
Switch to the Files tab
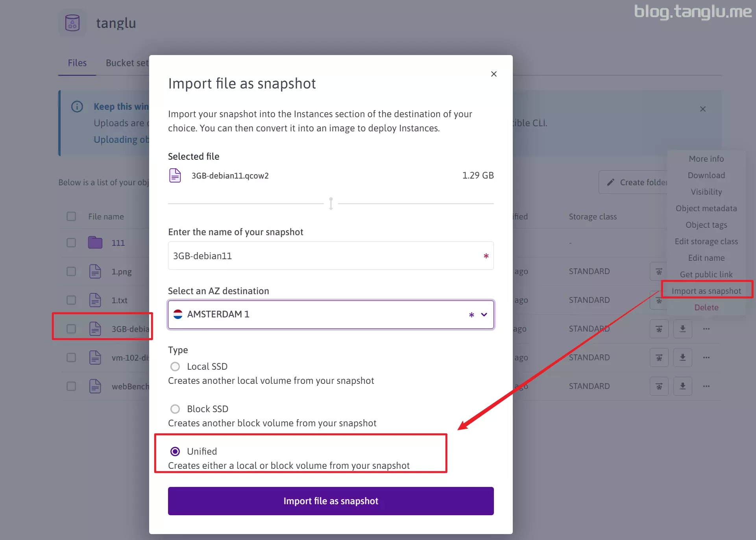click(x=77, y=63)
